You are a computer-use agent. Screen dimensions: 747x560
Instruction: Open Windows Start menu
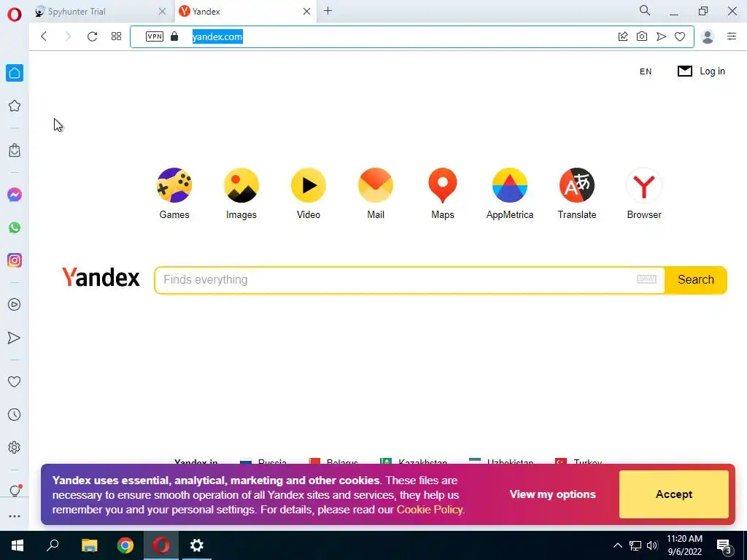[x=18, y=545]
